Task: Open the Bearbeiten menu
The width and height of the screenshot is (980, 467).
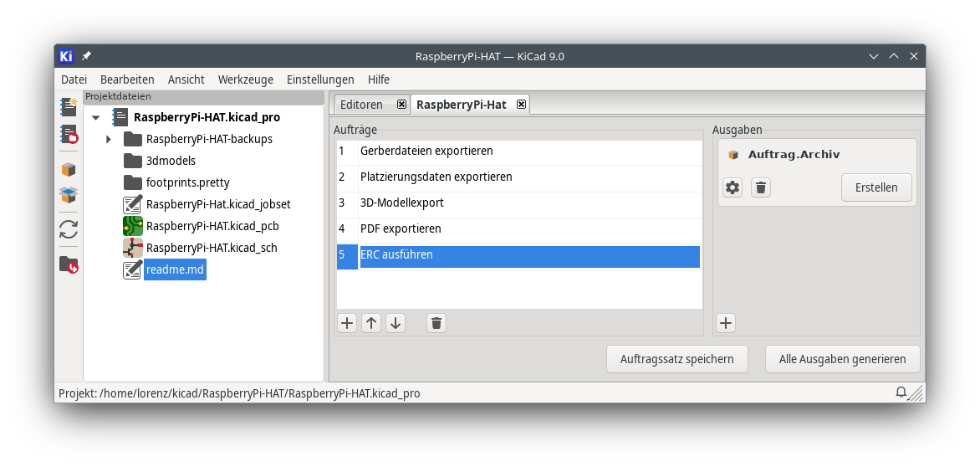Action: (x=127, y=80)
